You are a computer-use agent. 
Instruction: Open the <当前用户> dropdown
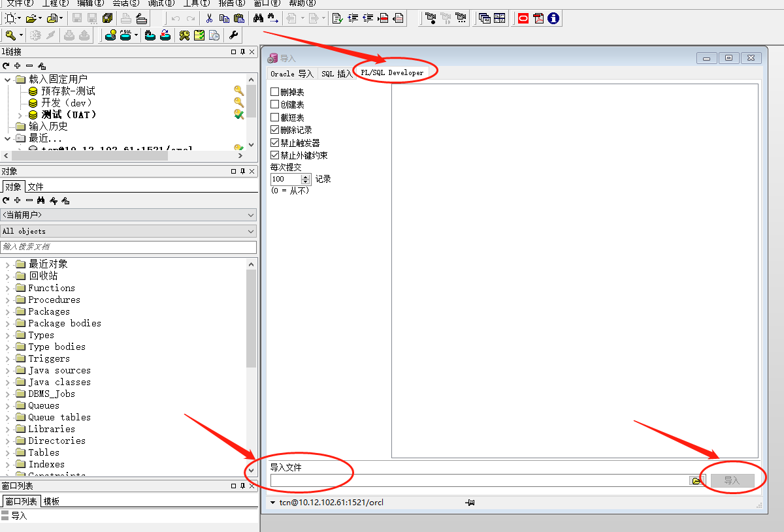coord(252,215)
